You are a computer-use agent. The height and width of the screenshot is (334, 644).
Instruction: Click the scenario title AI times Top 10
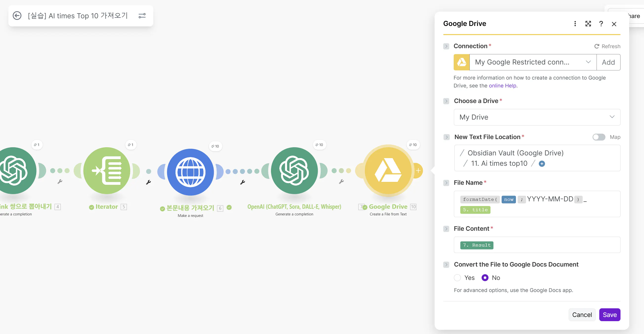point(78,16)
